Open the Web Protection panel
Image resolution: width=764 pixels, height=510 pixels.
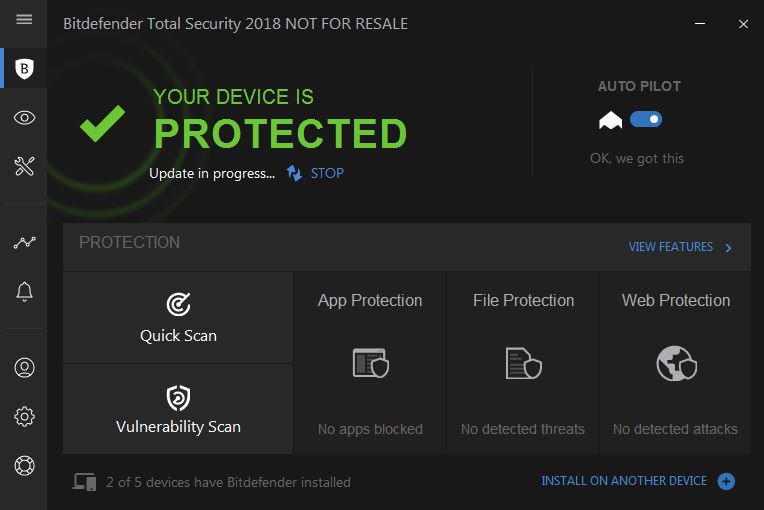676,363
